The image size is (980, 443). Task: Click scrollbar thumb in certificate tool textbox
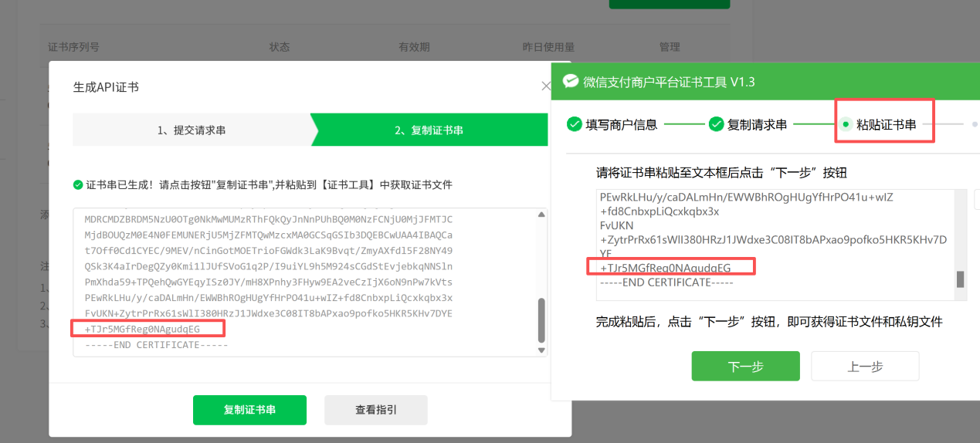960,279
